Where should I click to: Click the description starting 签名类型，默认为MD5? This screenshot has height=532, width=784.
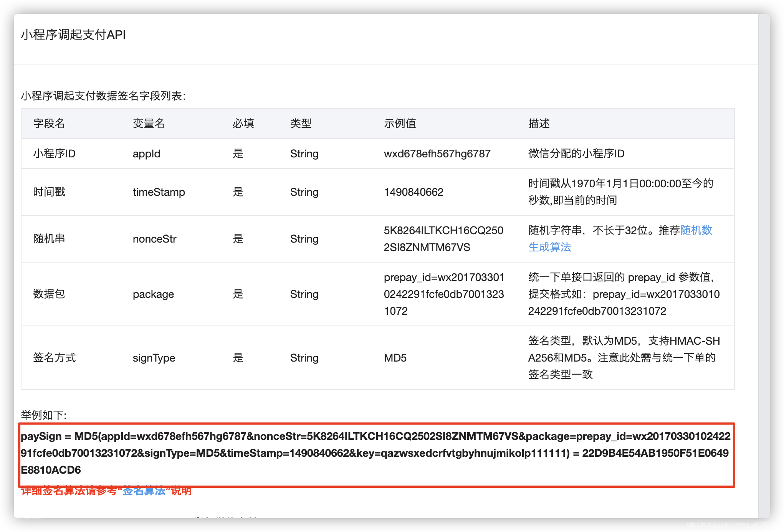pos(624,358)
